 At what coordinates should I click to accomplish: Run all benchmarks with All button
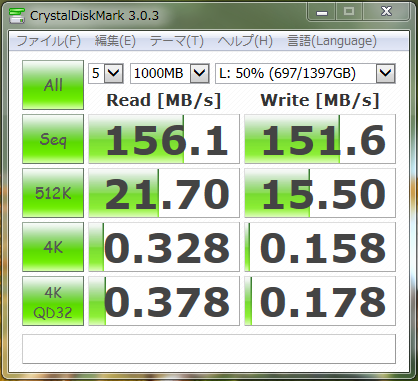coord(53,85)
